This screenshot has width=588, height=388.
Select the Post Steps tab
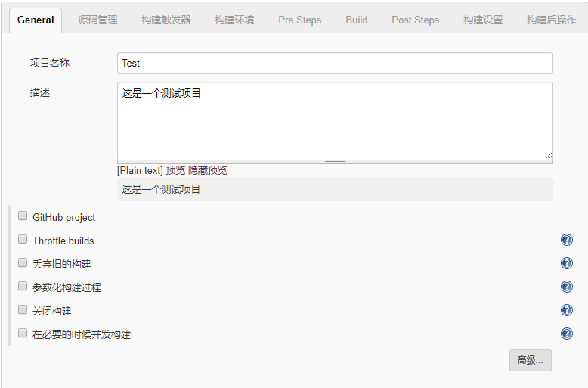coord(415,20)
